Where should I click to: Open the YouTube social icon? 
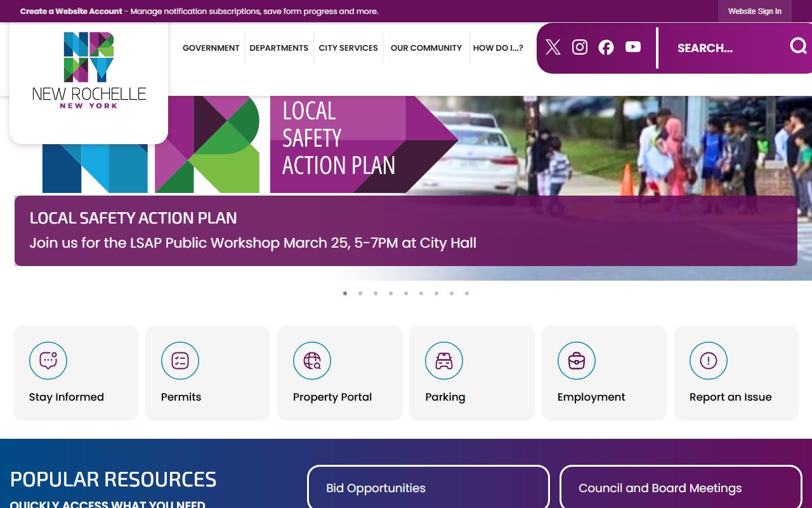(x=633, y=47)
